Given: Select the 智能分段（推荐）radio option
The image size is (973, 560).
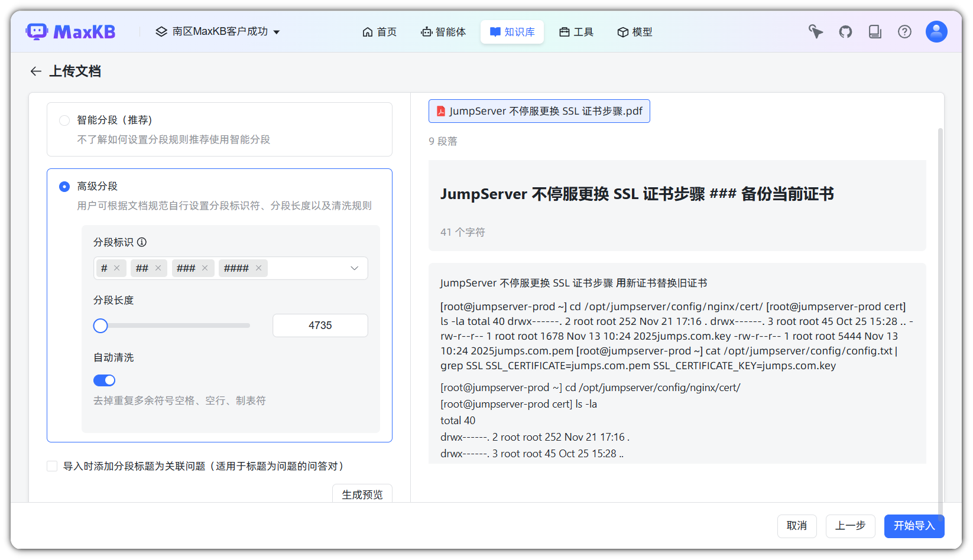Looking at the screenshot, I should click(x=64, y=121).
